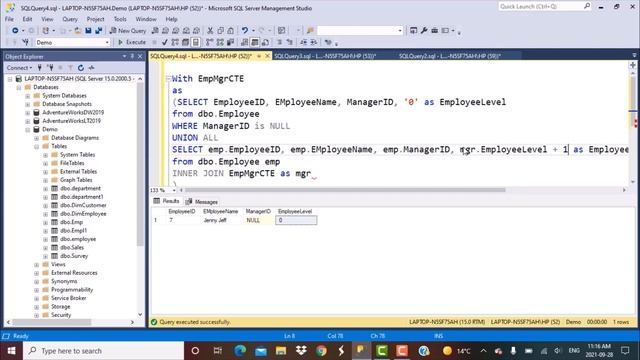Click the Save file disk icon
Screen dimensions: 640x360
coord(88,31)
